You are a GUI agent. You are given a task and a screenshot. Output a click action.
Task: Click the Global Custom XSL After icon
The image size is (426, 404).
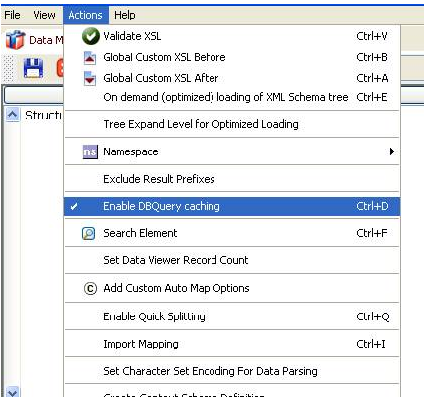point(90,79)
